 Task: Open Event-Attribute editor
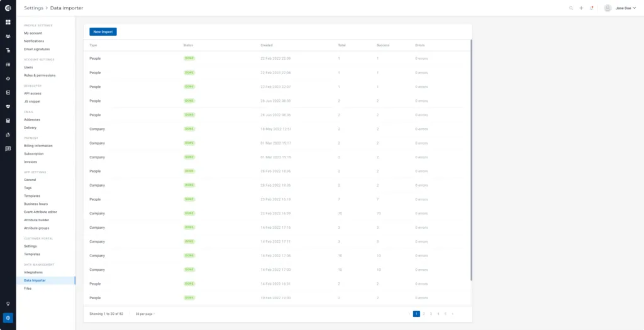41,212
